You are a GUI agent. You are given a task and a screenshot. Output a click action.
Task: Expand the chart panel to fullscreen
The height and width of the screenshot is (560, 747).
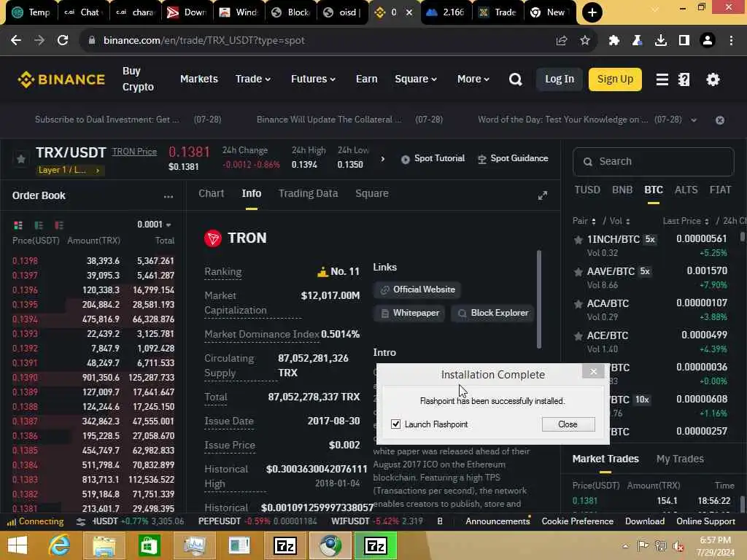[543, 195]
